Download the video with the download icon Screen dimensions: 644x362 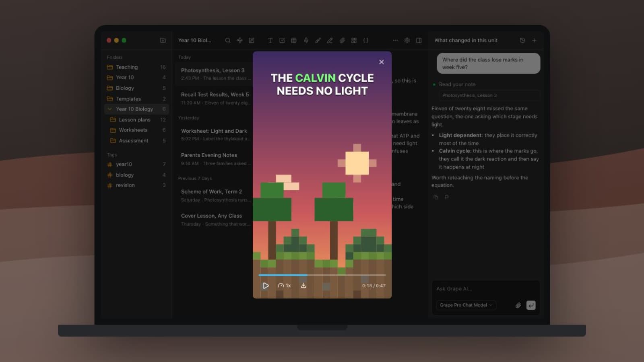tap(303, 286)
